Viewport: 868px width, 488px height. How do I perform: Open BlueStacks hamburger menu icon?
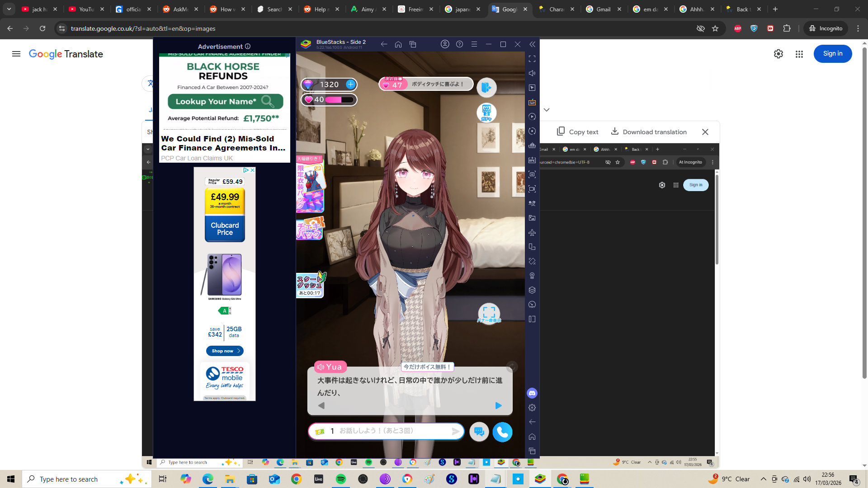pos(474,44)
